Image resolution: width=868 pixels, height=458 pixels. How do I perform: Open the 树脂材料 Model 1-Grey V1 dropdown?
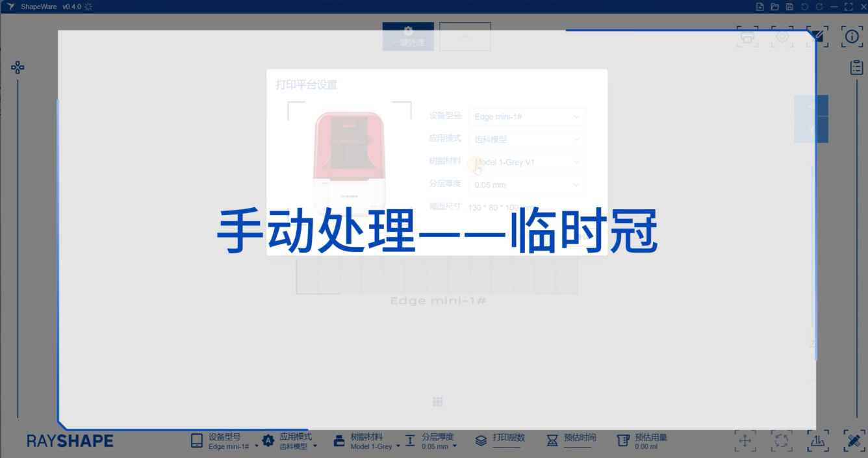click(x=526, y=162)
